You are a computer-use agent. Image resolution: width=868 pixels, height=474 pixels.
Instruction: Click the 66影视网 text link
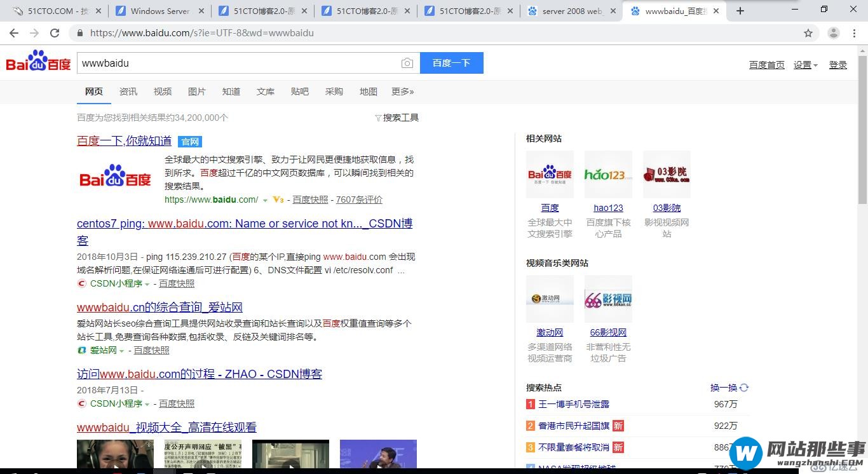608,332
